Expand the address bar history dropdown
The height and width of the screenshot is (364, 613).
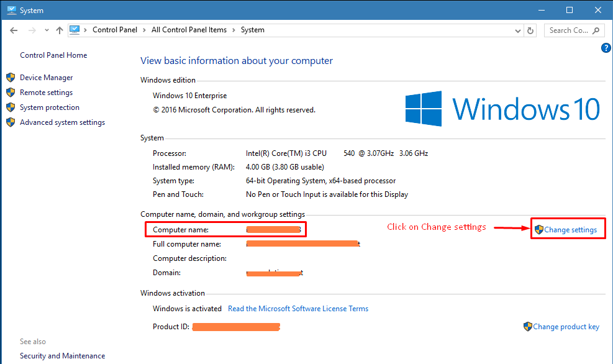click(x=518, y=30)
